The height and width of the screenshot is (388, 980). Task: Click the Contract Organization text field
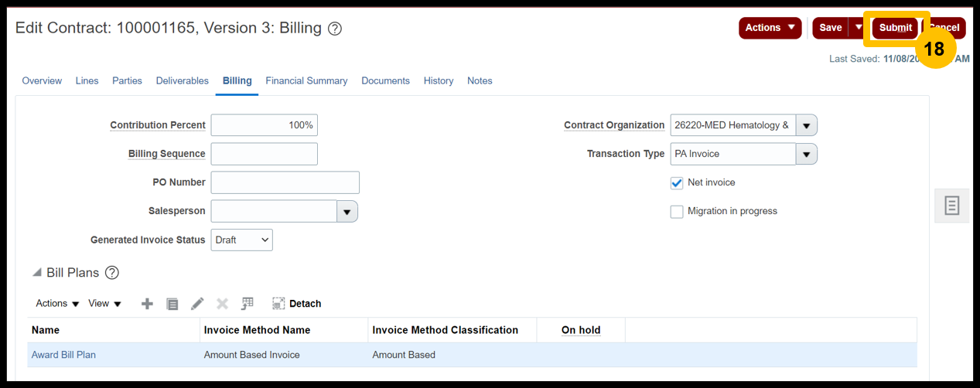tap(733, 125)
